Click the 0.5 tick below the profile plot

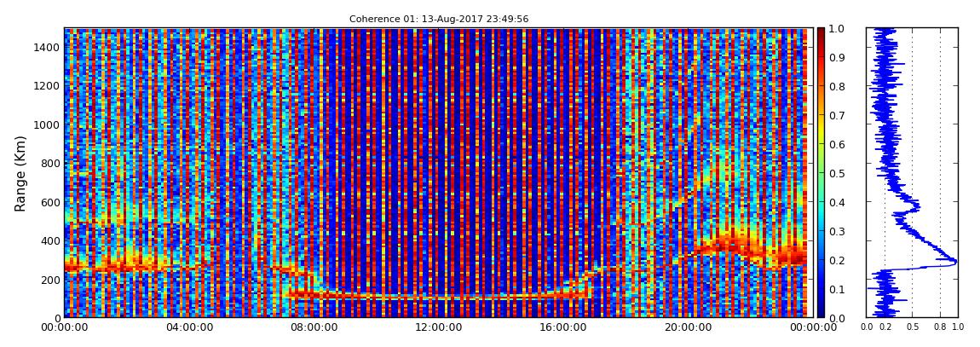point(913,327)
